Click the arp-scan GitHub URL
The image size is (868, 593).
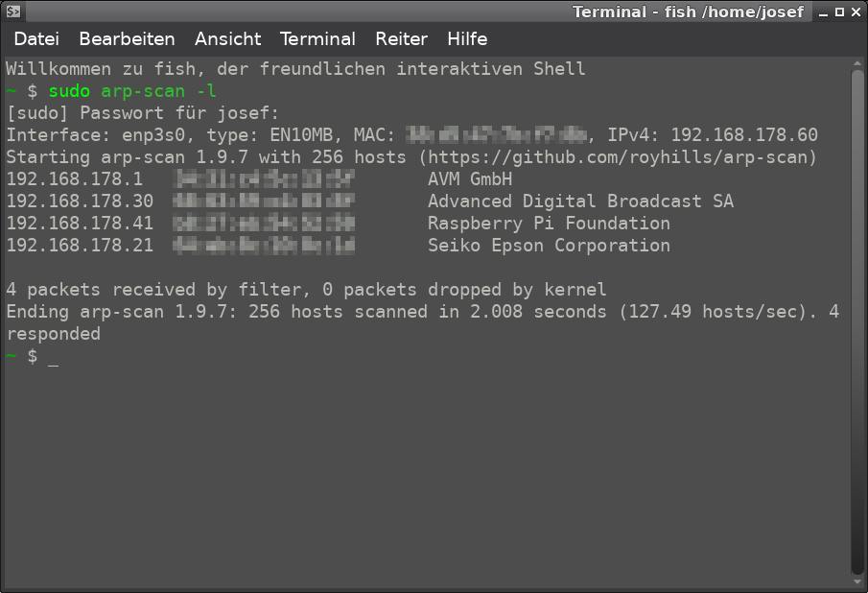pos(622,157)
